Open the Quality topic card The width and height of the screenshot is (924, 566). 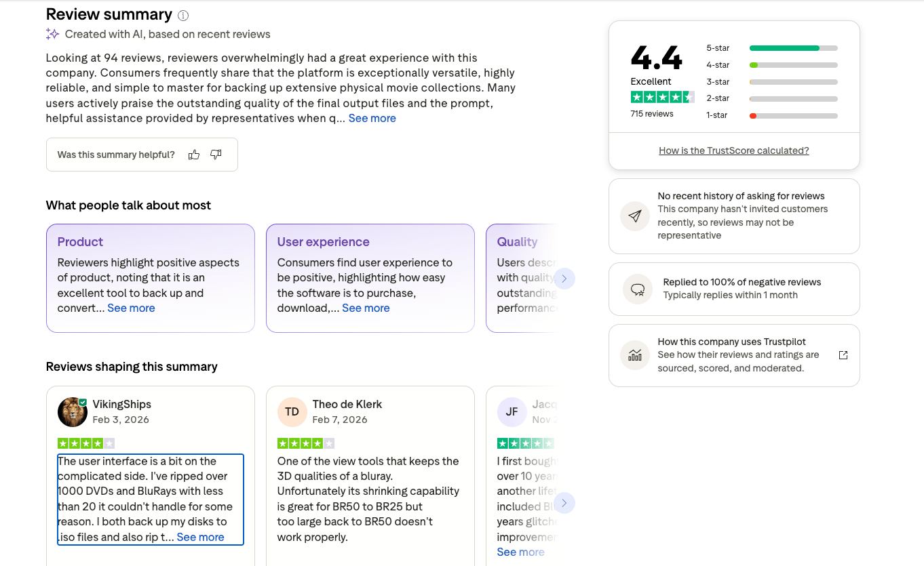point(522,279)
